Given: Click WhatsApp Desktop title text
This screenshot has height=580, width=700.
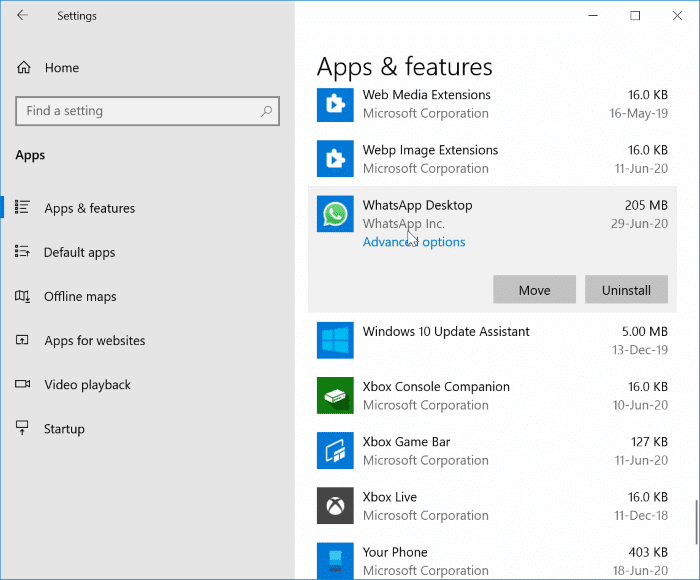Looking at the screenshot, I should click(x=417, y=205).
